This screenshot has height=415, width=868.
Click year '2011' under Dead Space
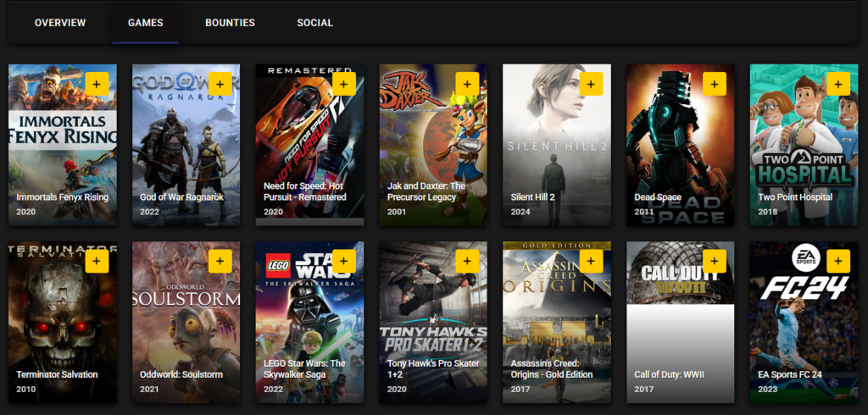[643, 212]
